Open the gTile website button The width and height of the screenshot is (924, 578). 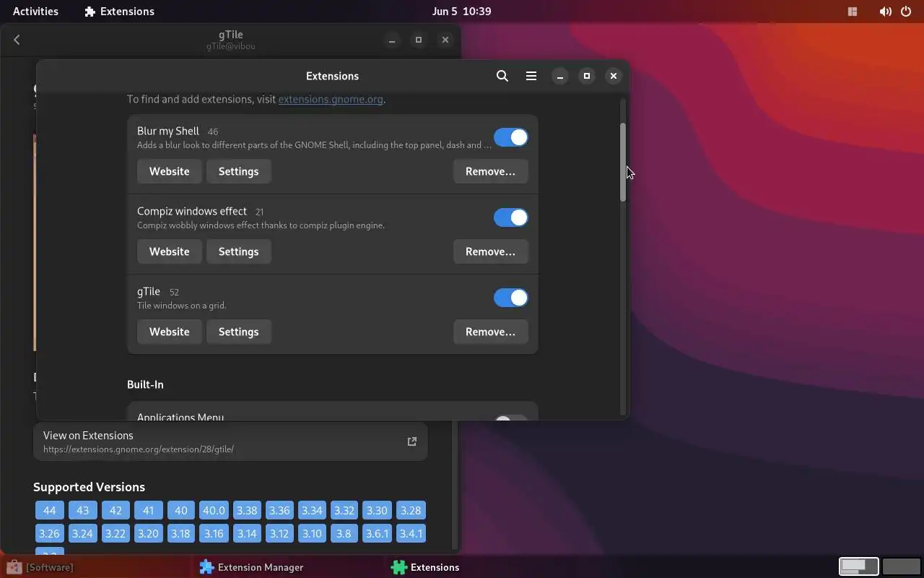(x=169, y=332)
